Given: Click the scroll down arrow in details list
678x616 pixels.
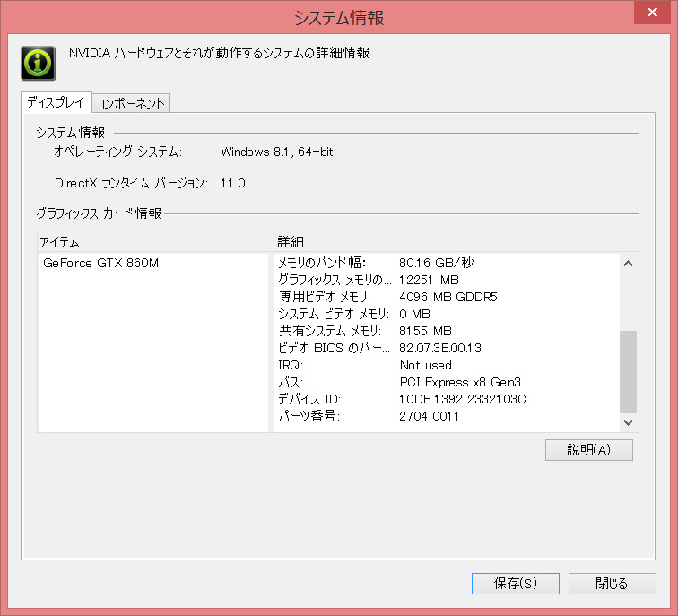Looking at the screenshot, I should click(629, 422).
